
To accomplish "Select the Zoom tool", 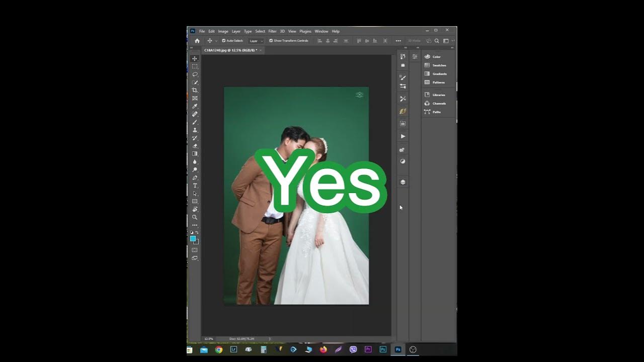I will click(195, 217).
